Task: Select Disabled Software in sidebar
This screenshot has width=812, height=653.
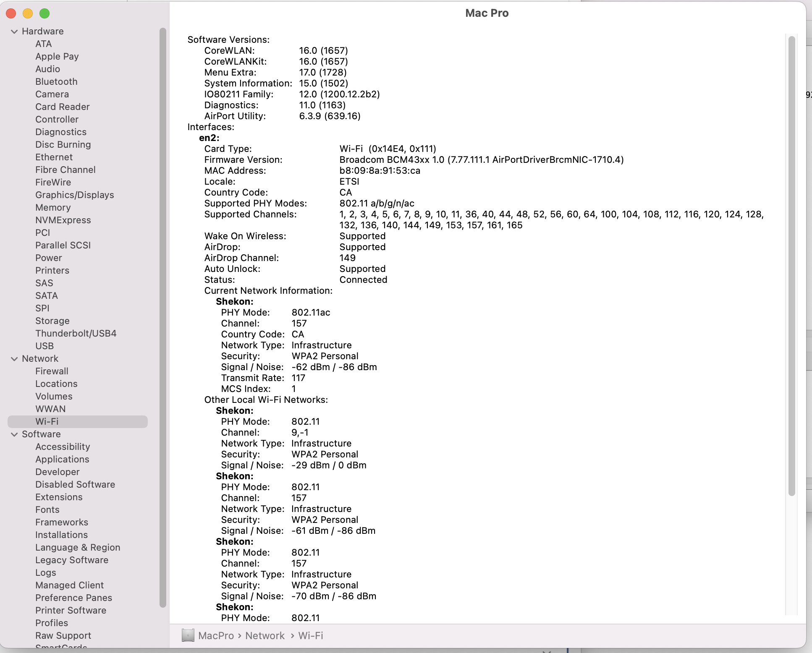Action: (x=75, y=485)
